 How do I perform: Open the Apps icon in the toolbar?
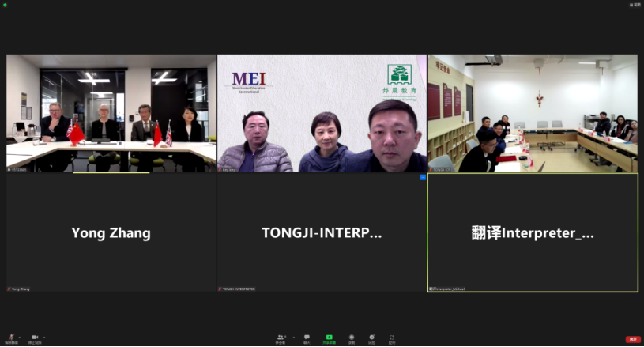(392, 339)
